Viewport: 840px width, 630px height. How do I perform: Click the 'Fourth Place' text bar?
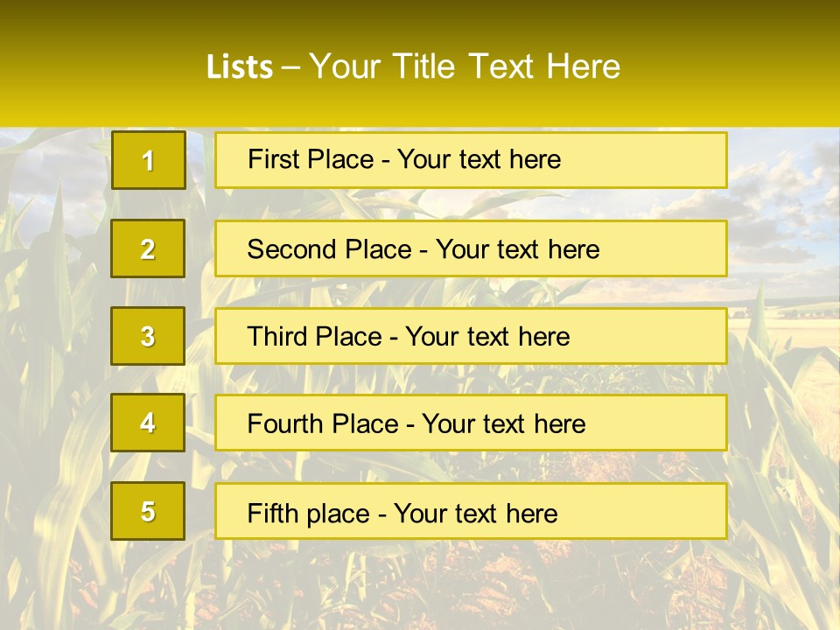point(471,423)
